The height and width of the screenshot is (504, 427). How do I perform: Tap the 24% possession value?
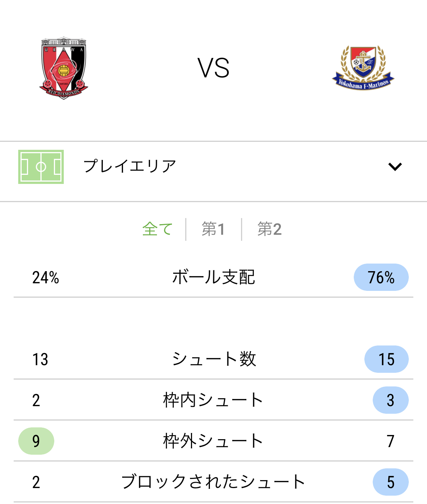(46, 278)
